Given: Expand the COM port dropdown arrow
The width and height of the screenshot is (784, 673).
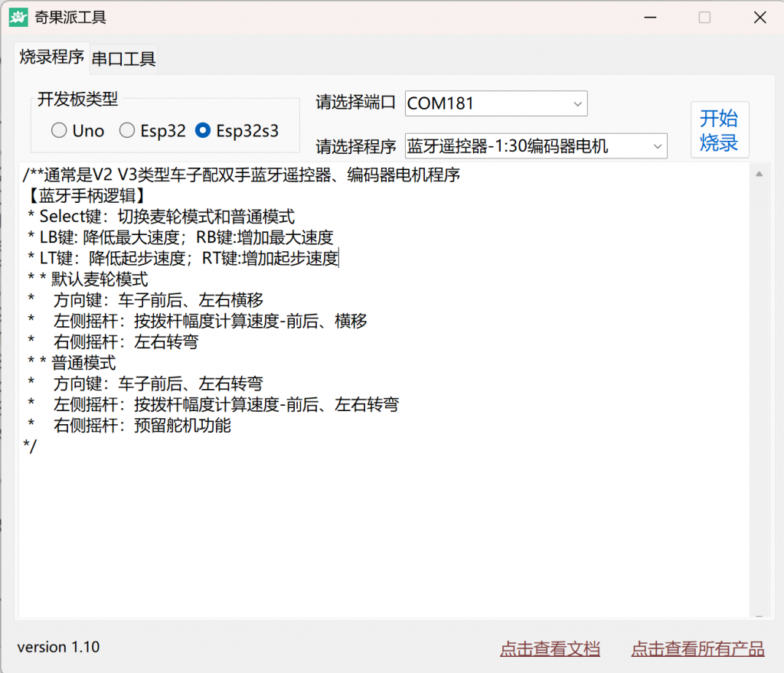Looking at the screenshot, I should (x=577, y=103).
